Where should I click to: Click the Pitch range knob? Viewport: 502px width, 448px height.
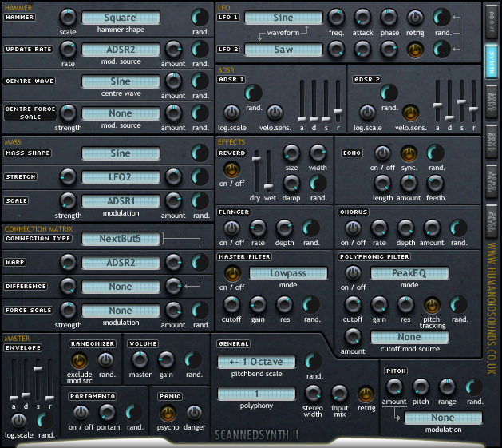447,387
